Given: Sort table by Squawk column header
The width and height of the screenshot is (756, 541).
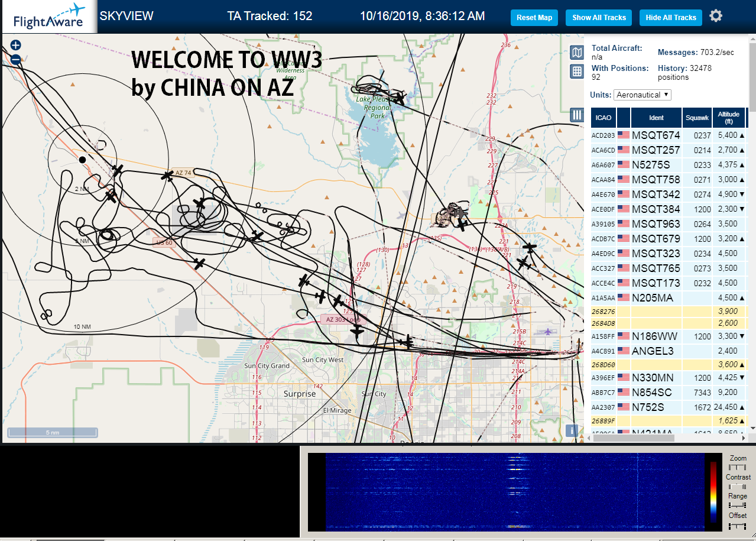Looking at the screenshot, I should 697,118.
